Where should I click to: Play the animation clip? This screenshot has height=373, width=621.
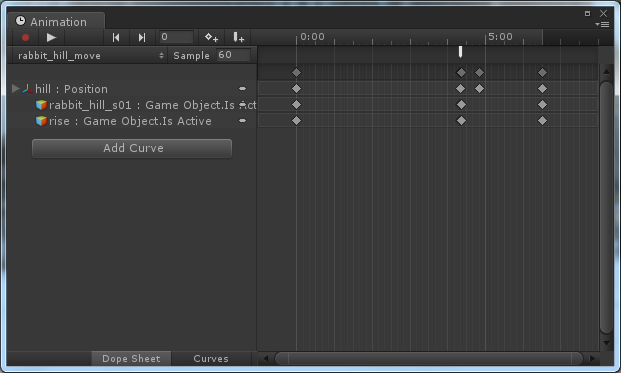click(x=51, y=38)
